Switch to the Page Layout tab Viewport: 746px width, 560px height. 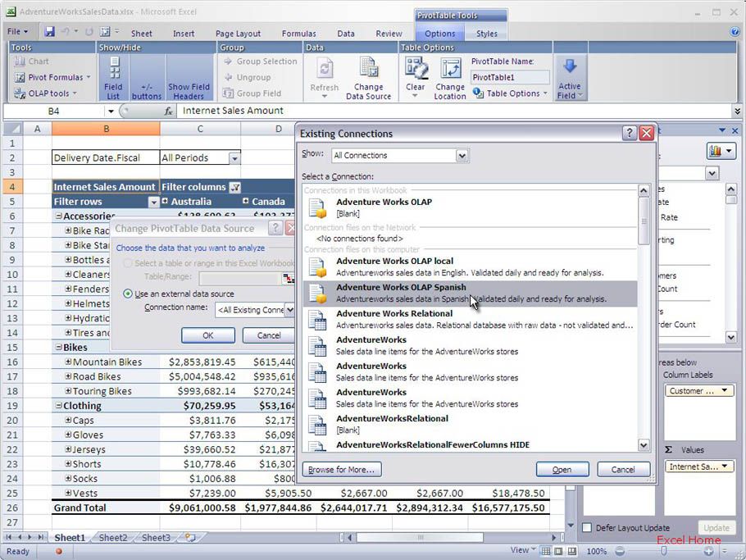coord(238,34)
